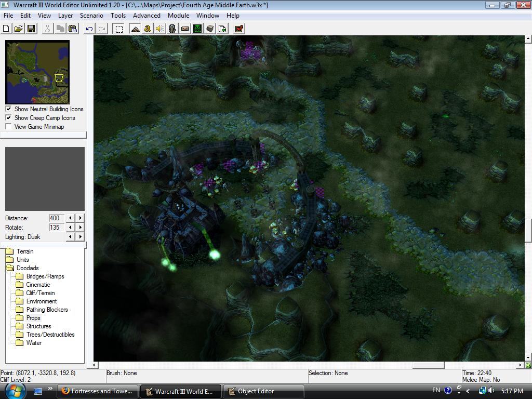Open the Object Editor helmet icon
The image size is (532, 399).
172,29
